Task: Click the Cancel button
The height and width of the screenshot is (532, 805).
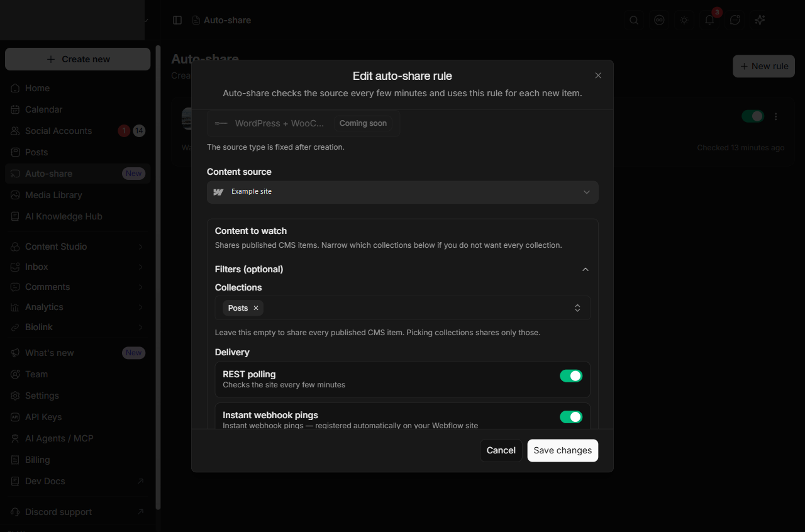Action: click(501, 450)
